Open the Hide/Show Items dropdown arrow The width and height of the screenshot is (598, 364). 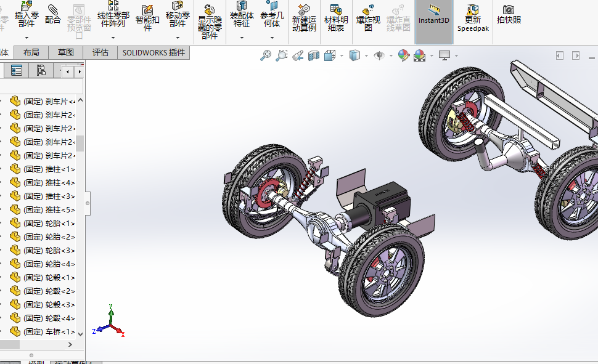point(391,56)
